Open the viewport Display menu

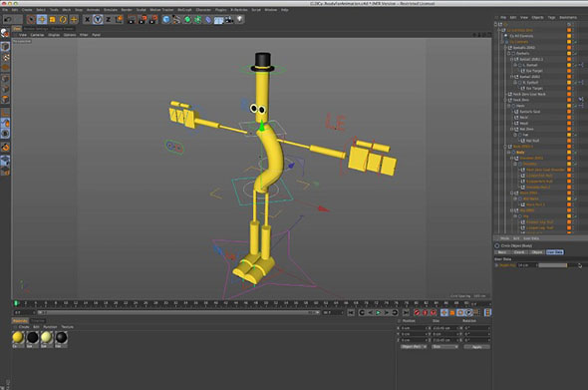pyautogui.click(x=54, y=35)
